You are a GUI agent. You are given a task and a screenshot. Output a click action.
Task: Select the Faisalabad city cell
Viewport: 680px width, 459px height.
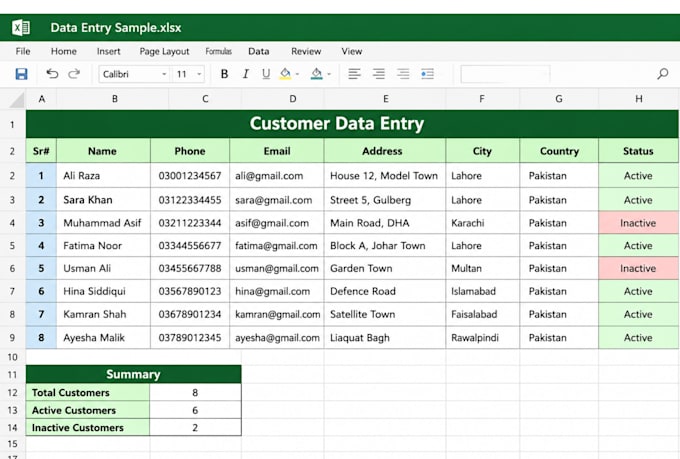click(x=483, y=314)
